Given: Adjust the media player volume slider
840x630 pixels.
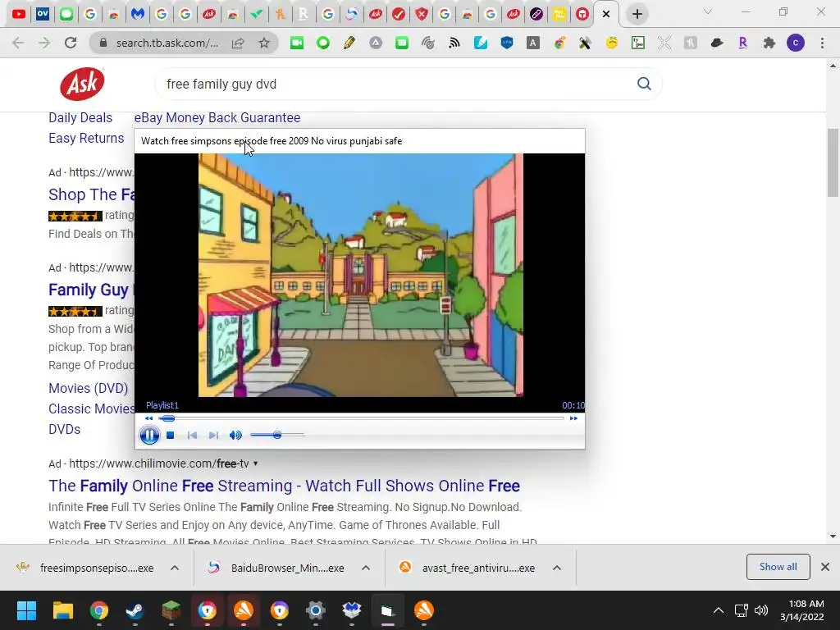Looking at the screenshot, I should pos(277,435).
